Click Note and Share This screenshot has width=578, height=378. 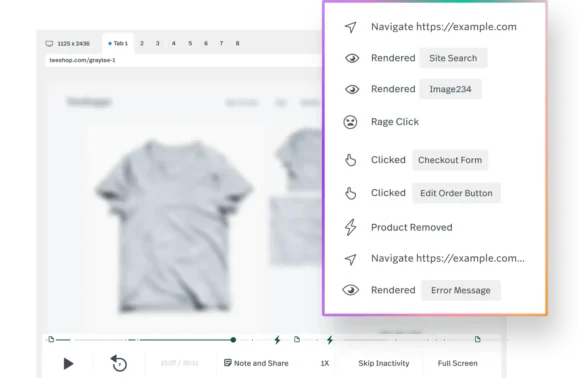pos(256,363)
